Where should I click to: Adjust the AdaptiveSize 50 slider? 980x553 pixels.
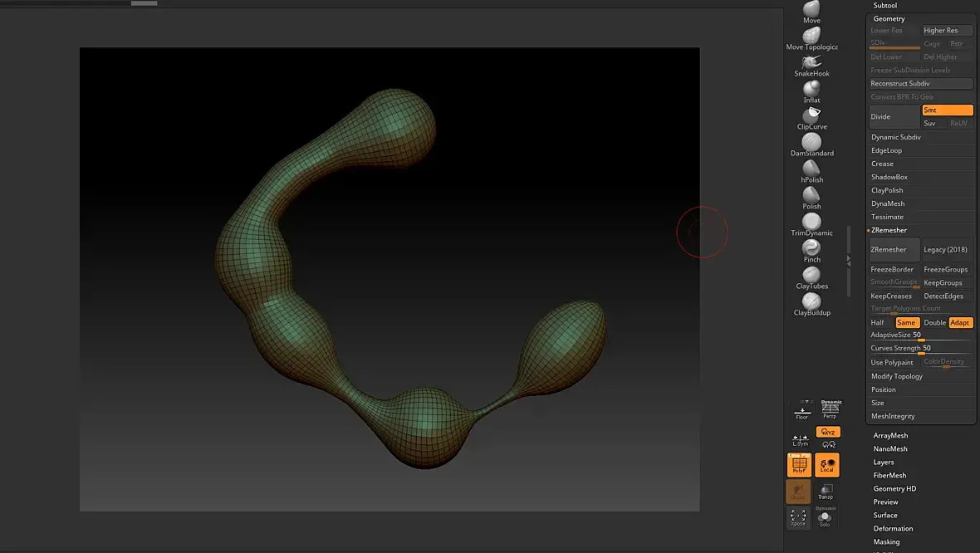921,336
